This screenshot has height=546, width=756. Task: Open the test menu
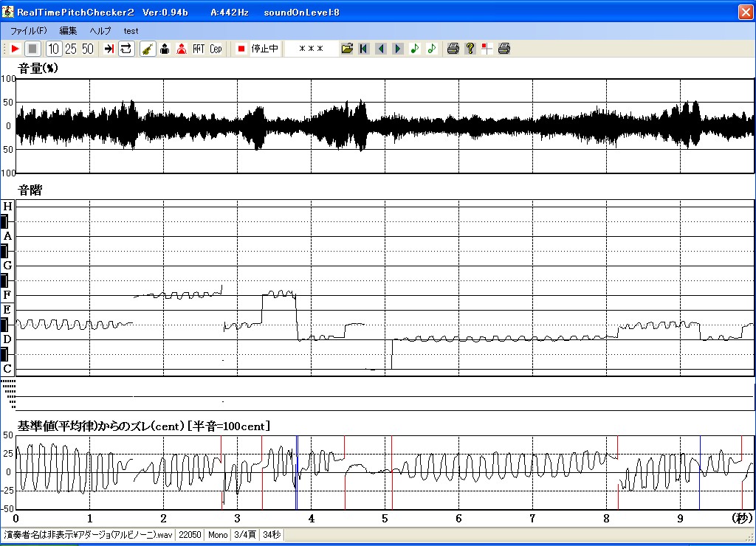point(131,31)
